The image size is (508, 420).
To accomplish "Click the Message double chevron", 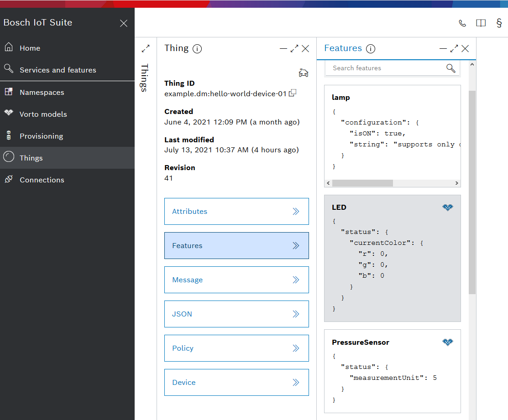I will 296,280.
